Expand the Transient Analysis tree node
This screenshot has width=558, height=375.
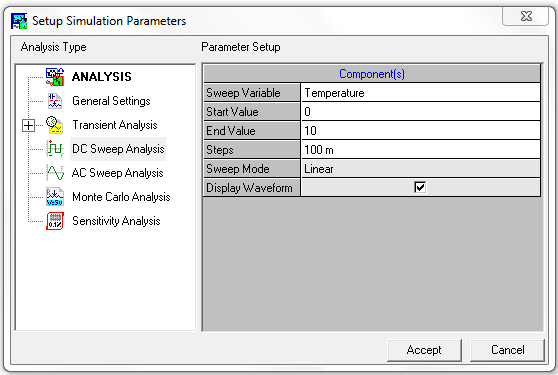[28, 125]
